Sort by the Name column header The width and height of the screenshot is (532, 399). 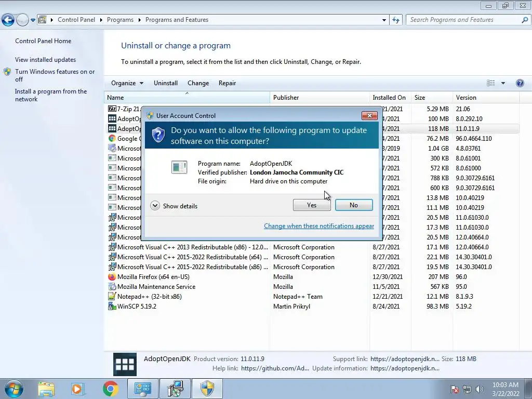click(x=187, y=97)
